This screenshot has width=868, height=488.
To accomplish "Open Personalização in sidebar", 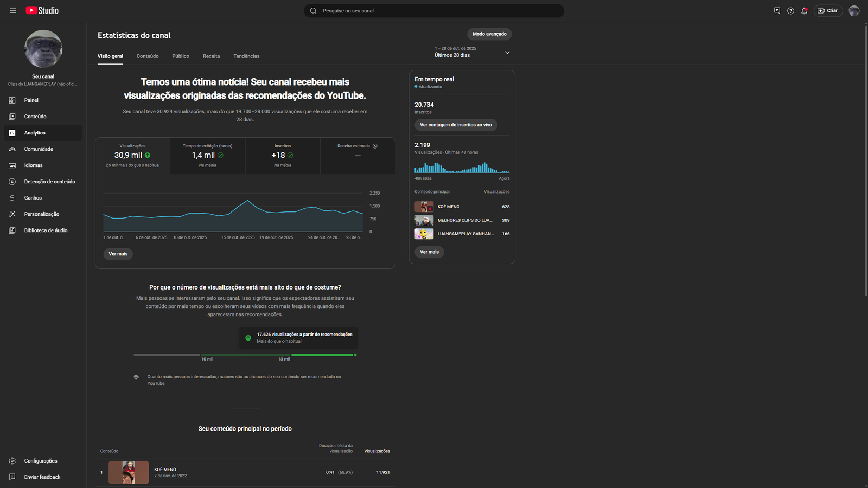I will tap(41, 214).
